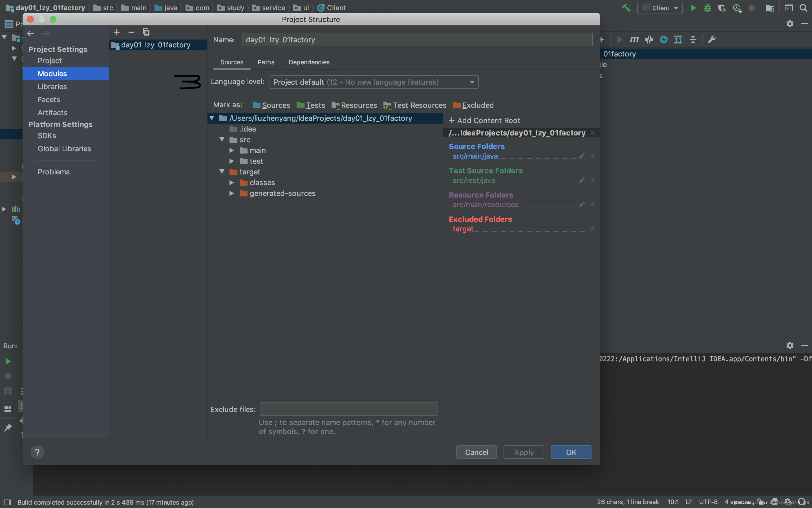
Task: Confirm with the OK button
Action: click(571, 452)
